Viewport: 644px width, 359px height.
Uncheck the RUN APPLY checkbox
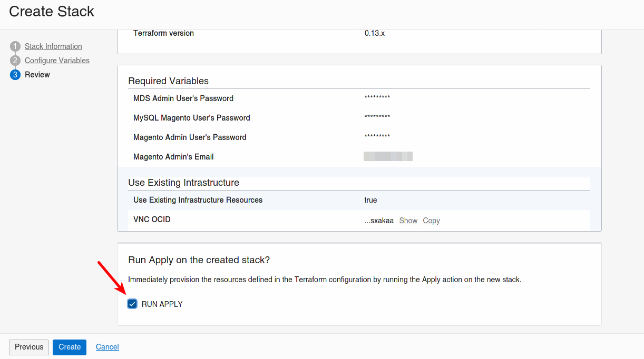(x=132, y=304)
